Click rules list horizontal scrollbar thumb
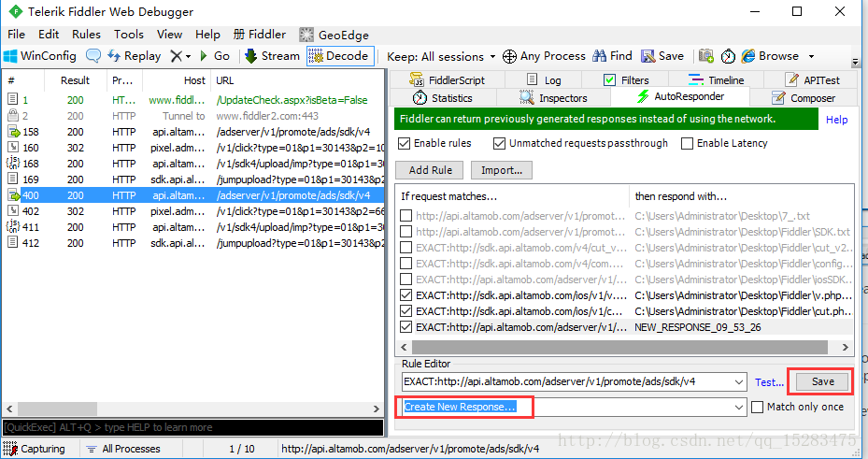868x459 pixels. [x=619, y=347]
